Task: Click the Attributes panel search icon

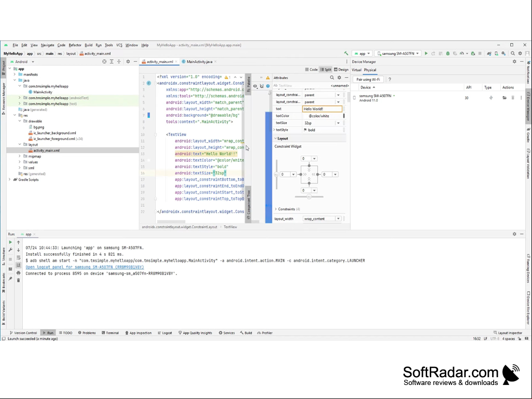Action: (332, 78)
